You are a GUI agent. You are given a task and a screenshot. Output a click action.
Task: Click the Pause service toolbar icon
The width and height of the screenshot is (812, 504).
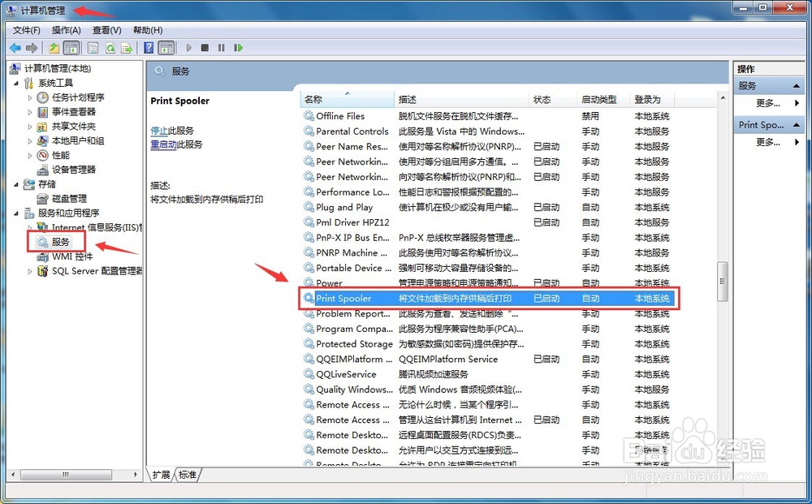pyautogui.click(x=222, y=48)
